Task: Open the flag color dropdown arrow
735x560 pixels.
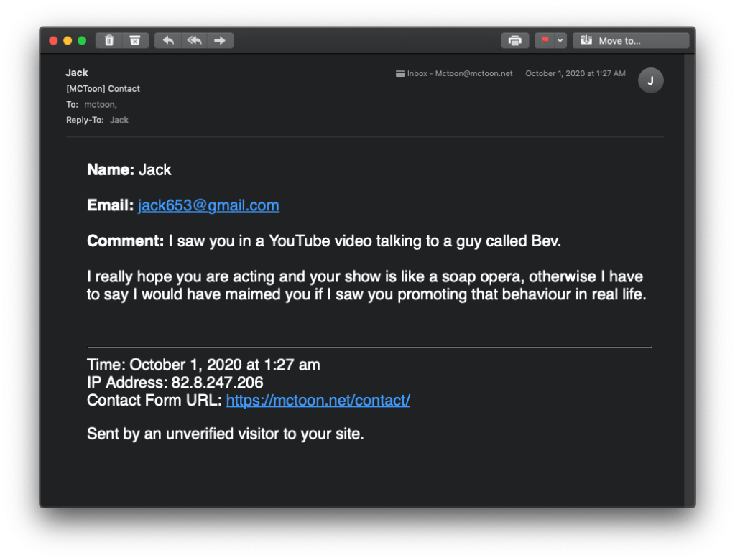Action: [560, 41]
